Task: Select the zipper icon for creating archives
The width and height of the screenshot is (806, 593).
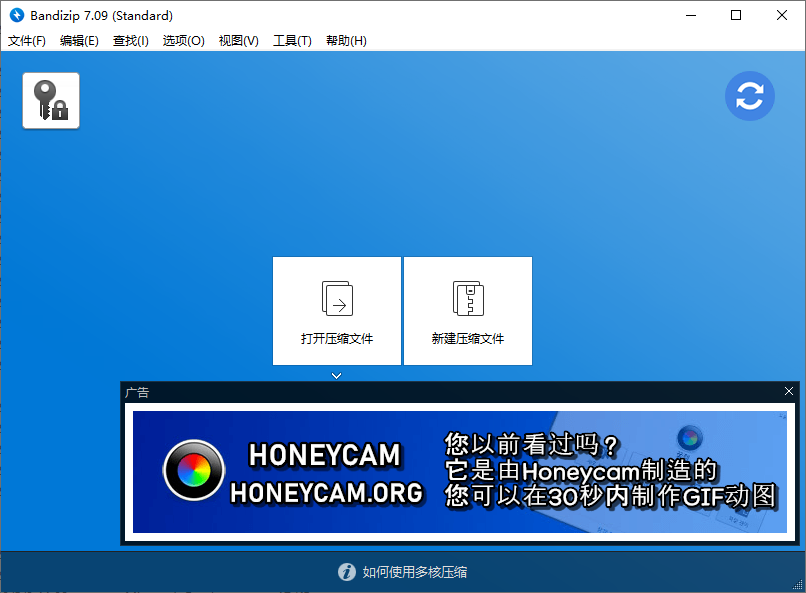Action: point(467,298)
